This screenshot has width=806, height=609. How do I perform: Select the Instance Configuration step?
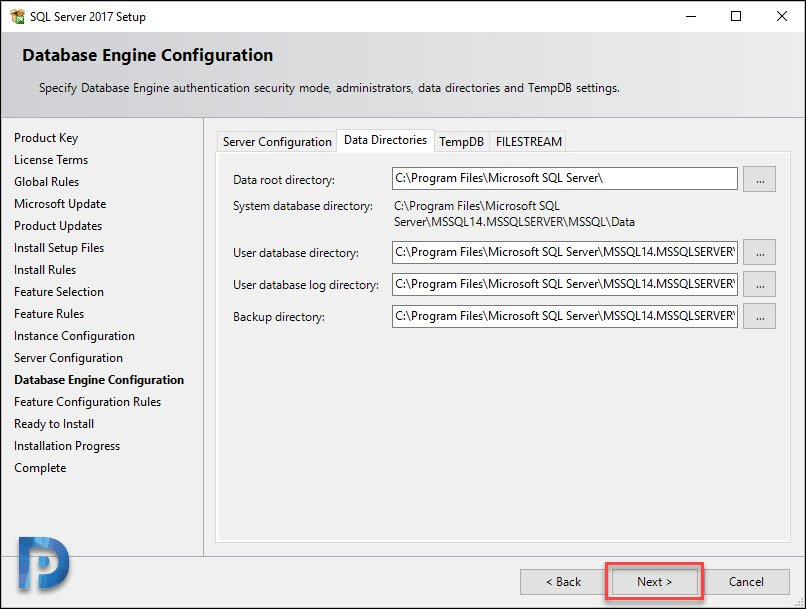pos(75,336)
